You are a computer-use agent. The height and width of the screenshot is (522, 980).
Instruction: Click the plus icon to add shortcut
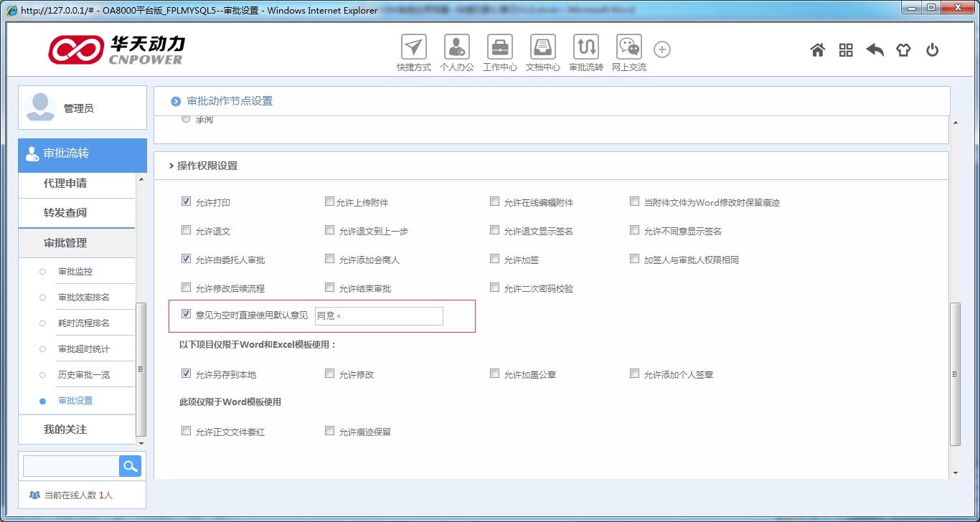click(x=662, y=49)
